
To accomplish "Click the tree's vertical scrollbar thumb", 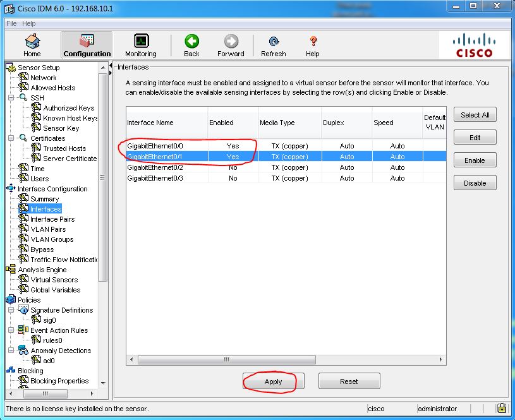I will click(103, 177).
